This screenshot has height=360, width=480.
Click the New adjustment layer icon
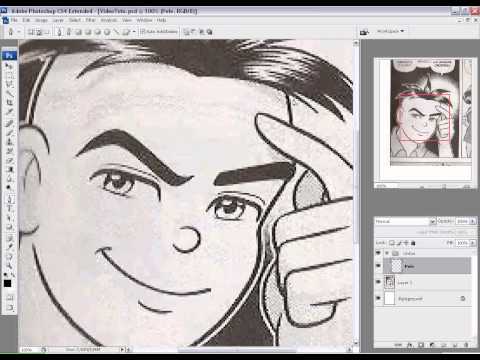(x=432, y=345)
